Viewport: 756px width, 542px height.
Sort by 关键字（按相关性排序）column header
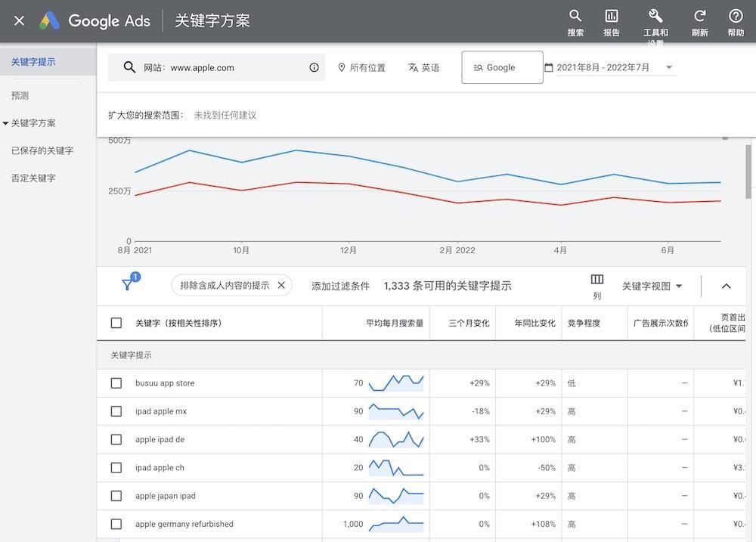point(178,323)
